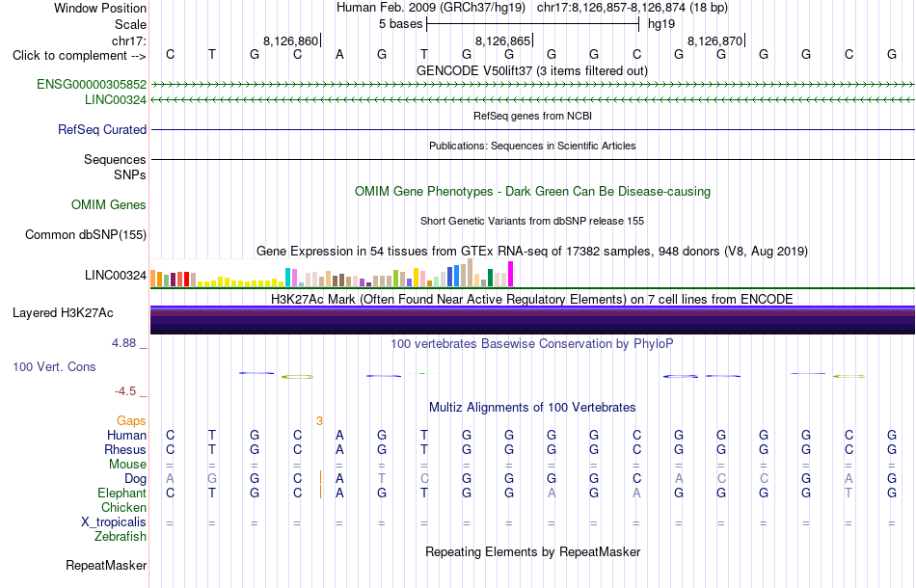The image size is (916, 588).
Task: Open the GENCODE V50lift37 track title
Action: (532, 70)
